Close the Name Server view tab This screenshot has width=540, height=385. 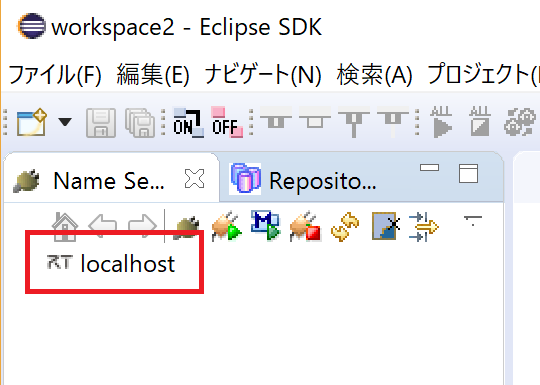coord(195,179)
